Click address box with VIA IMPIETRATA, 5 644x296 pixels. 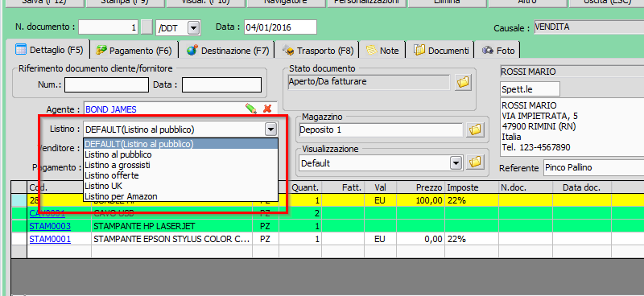pyautogui.click(x=572, y=127)
